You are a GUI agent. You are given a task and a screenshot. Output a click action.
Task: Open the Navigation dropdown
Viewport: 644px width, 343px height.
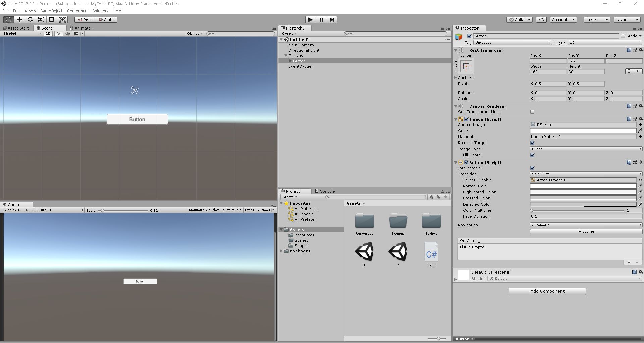coord(586,225)
